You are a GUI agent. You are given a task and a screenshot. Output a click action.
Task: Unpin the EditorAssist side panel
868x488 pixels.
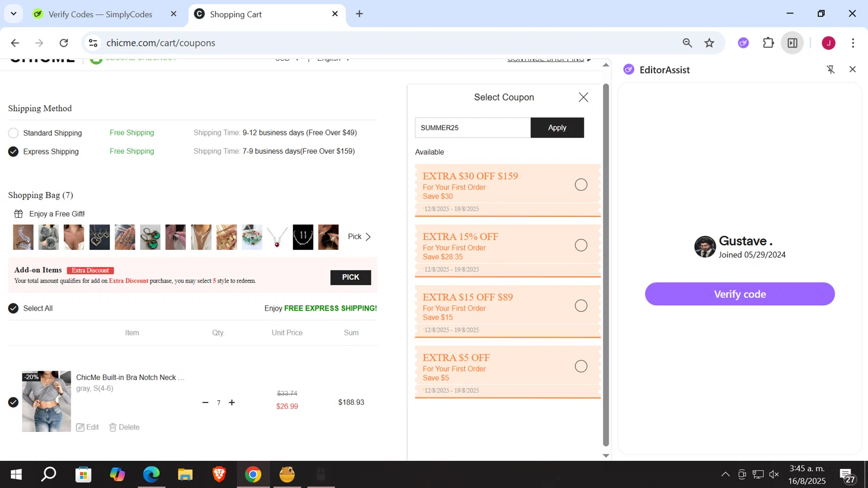(x=831, y=69)
